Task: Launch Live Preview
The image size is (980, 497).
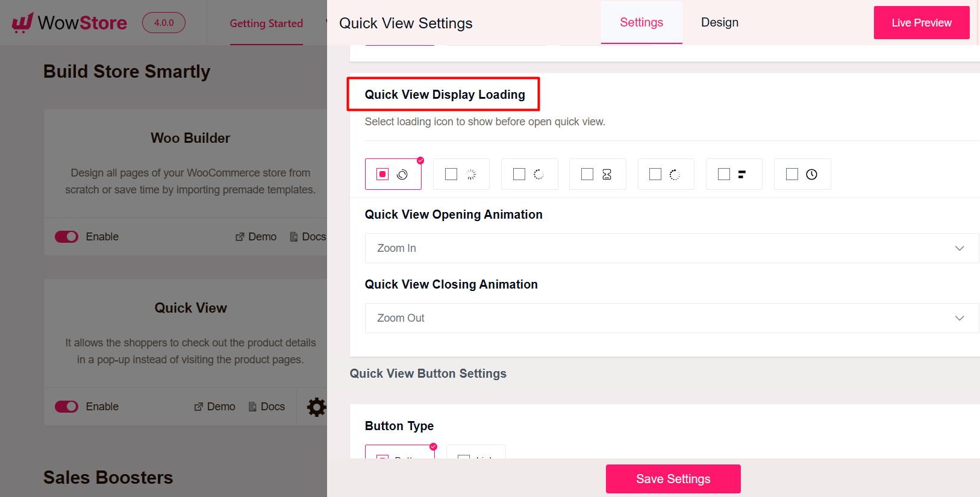Action: [922, 22]
